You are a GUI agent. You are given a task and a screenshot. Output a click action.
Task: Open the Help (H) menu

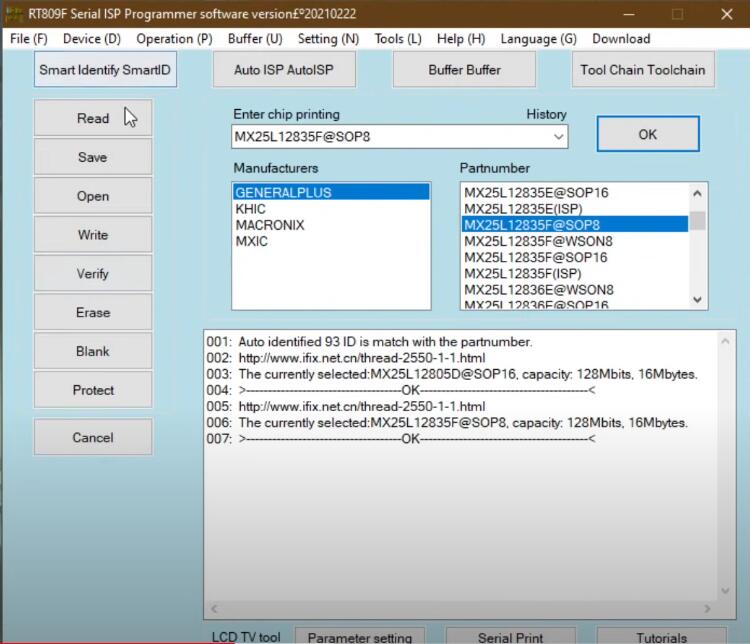461,39
